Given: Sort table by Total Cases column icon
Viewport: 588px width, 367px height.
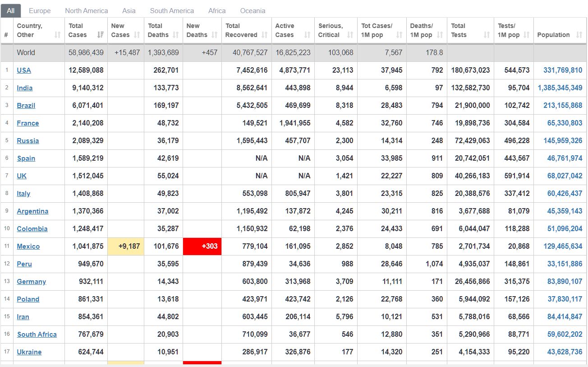Looking at the screenshot, I should [x=100, y=35].
